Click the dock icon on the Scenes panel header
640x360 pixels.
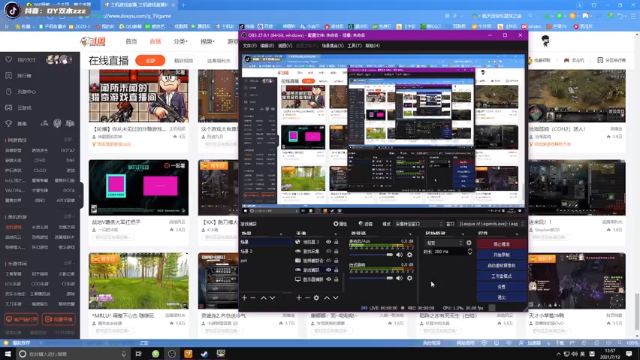(281, 233)
